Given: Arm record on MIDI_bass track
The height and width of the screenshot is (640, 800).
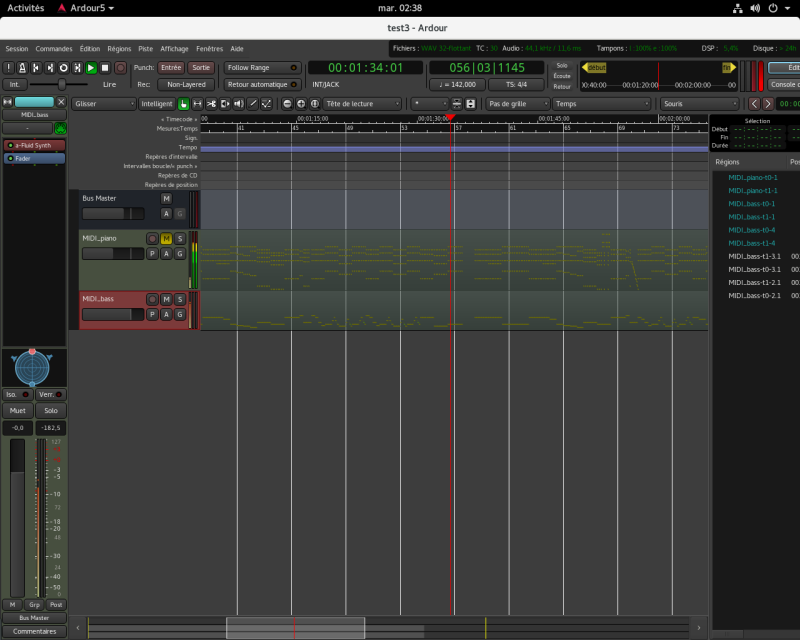Looking at the screenshot, I should [152, 299].
